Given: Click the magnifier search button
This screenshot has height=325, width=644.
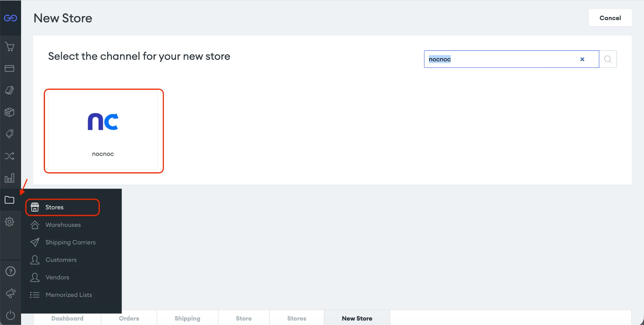Looking at the screenshot, I should 608,59.
